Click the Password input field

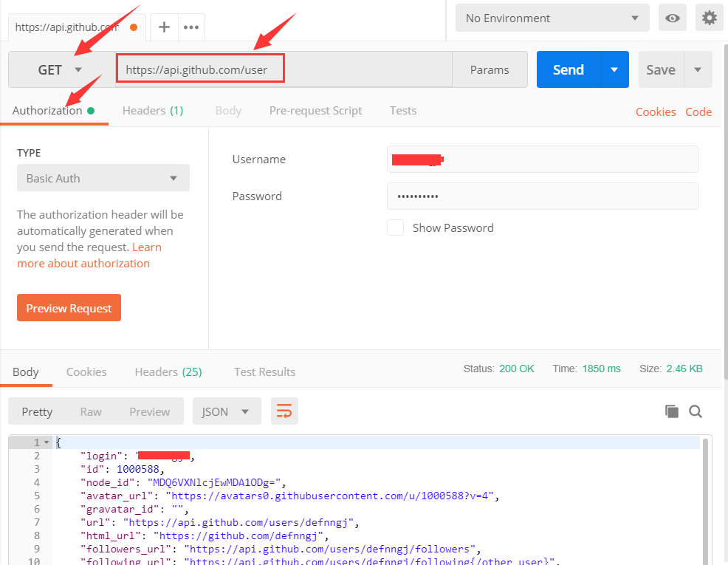point(542,196)
